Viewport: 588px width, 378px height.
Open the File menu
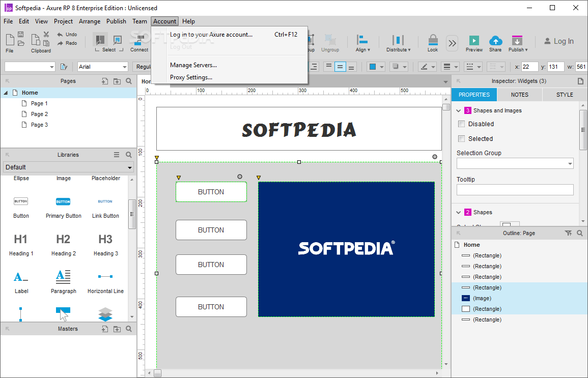click(8, 21)
